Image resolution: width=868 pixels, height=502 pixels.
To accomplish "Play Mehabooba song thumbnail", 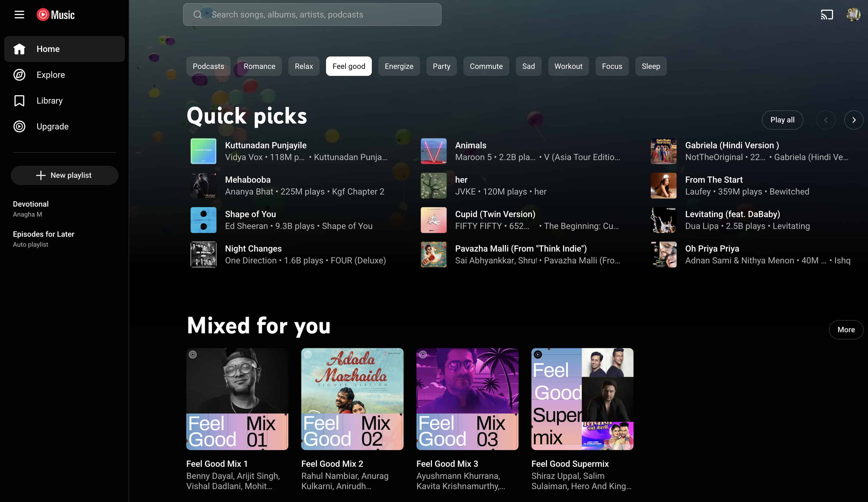I will coord(204,185).
